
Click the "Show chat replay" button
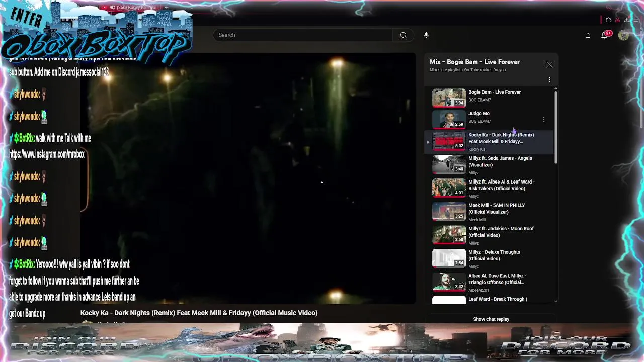click(491, 319)
